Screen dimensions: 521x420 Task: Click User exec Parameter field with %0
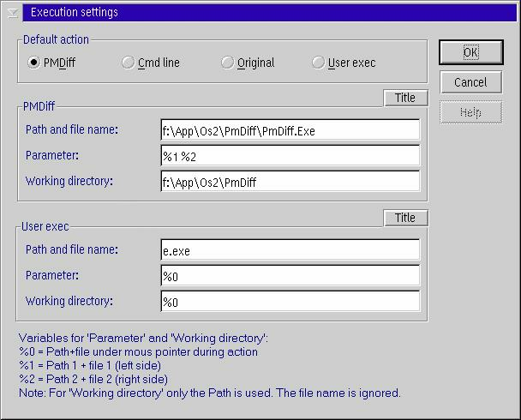tap(290, 275)
